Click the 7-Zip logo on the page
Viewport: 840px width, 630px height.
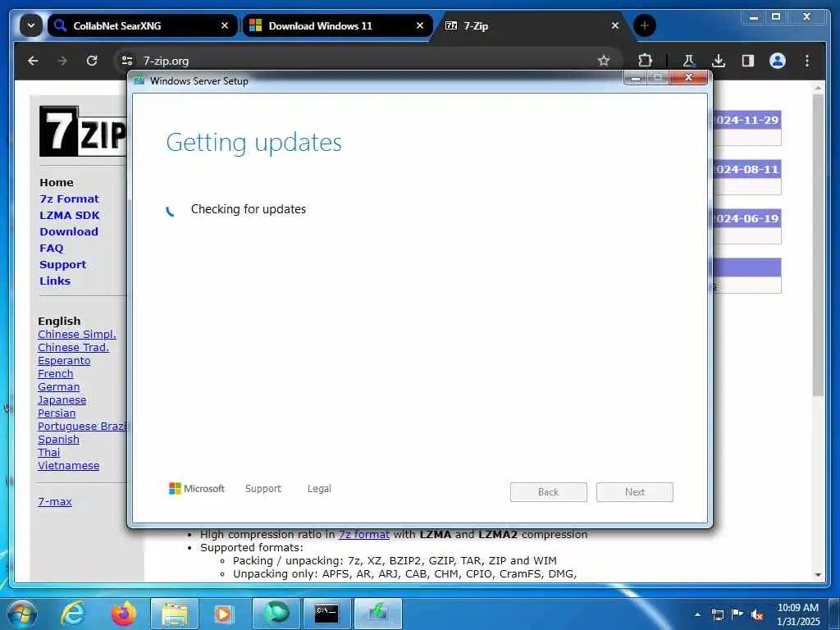[x=83, y=131]
